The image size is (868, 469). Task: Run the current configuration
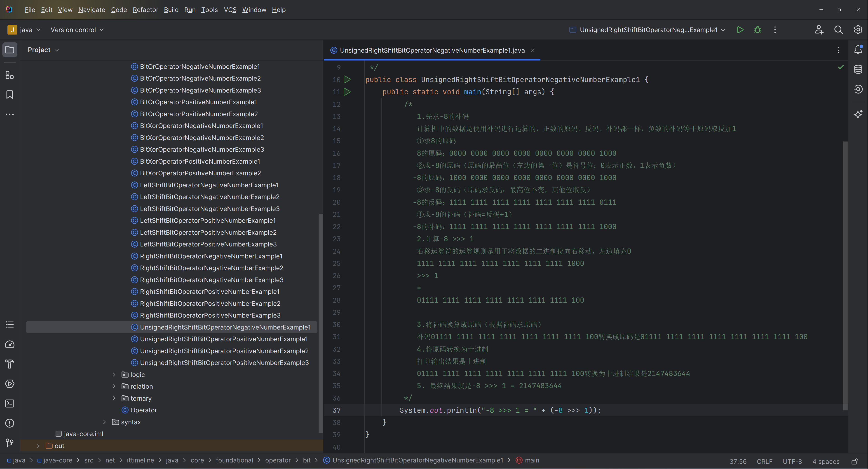(x=740, y=30)
